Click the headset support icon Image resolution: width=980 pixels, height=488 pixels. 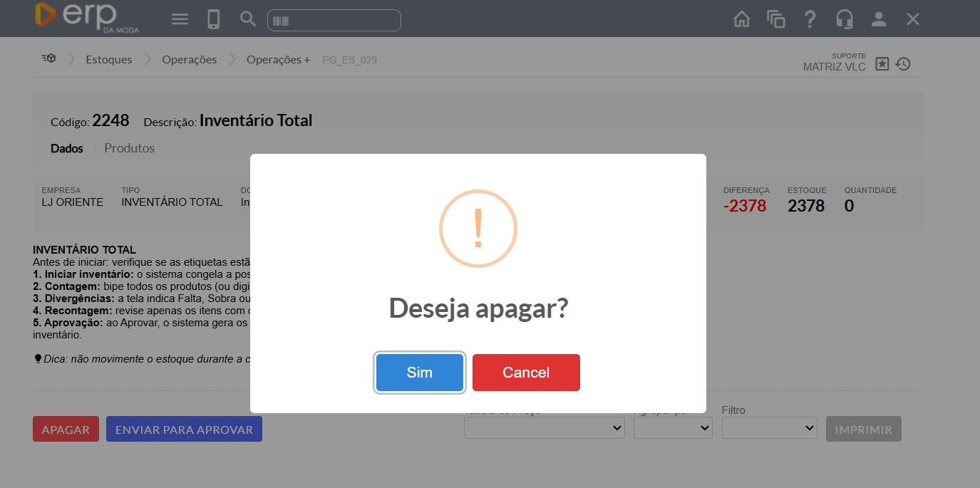pyautogui.click(x=845, y=19)
